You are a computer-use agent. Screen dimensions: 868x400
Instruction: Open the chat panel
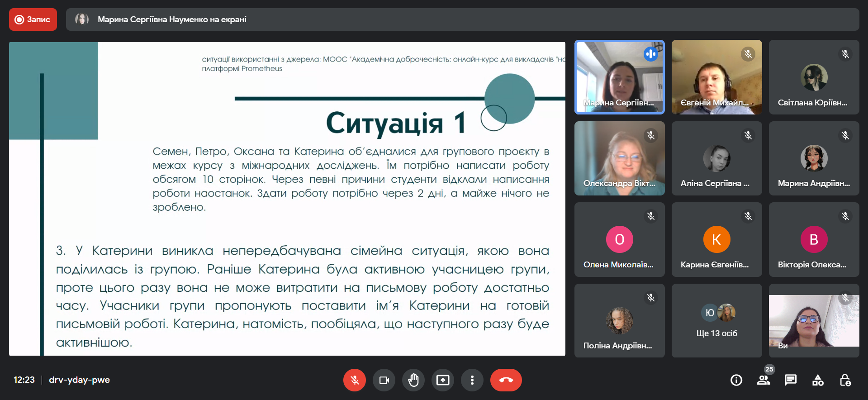click(x=790, y=380)
